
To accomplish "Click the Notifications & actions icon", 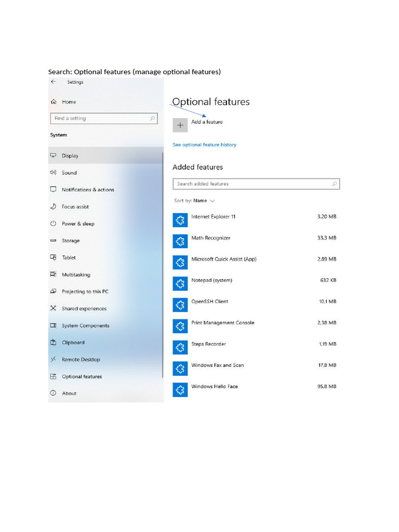I will pos(54,189).
